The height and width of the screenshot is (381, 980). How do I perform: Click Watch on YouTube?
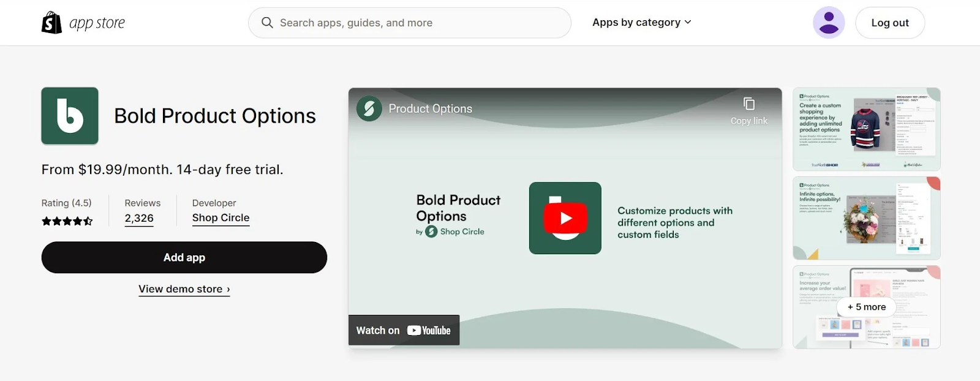404,330
